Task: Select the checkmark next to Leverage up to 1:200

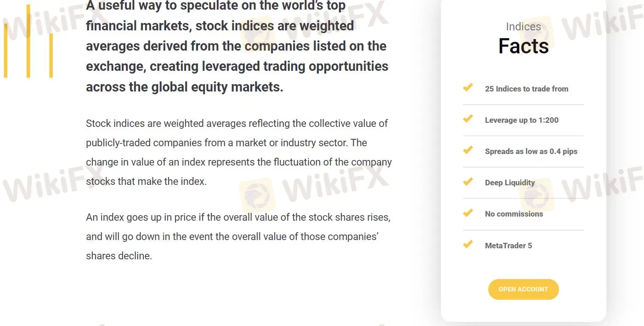Action: pos(468,119)
